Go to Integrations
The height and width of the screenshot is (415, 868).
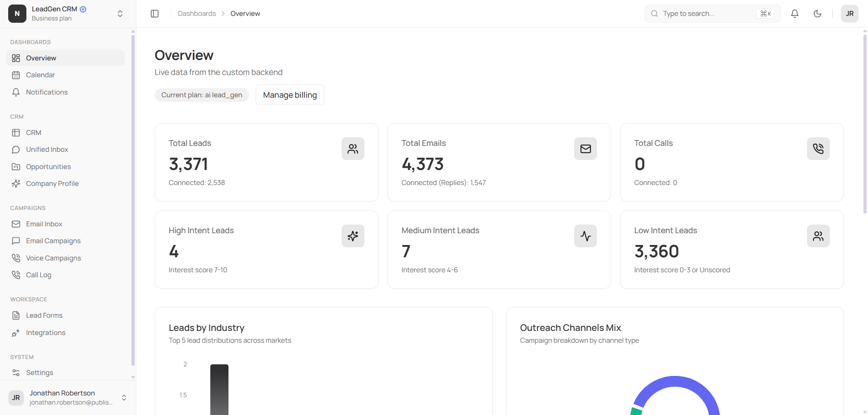(65, 332)
